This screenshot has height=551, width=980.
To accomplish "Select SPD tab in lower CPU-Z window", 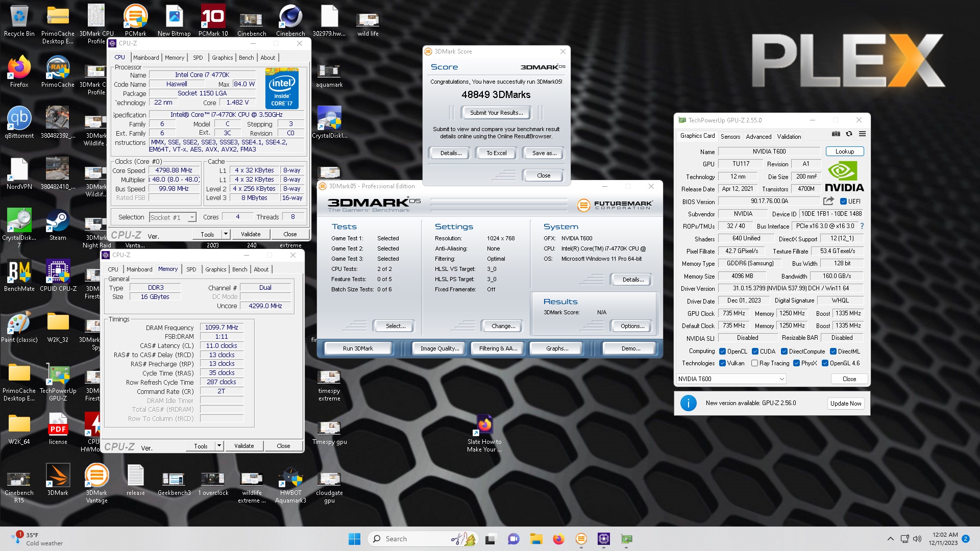I will coord(191,269).
